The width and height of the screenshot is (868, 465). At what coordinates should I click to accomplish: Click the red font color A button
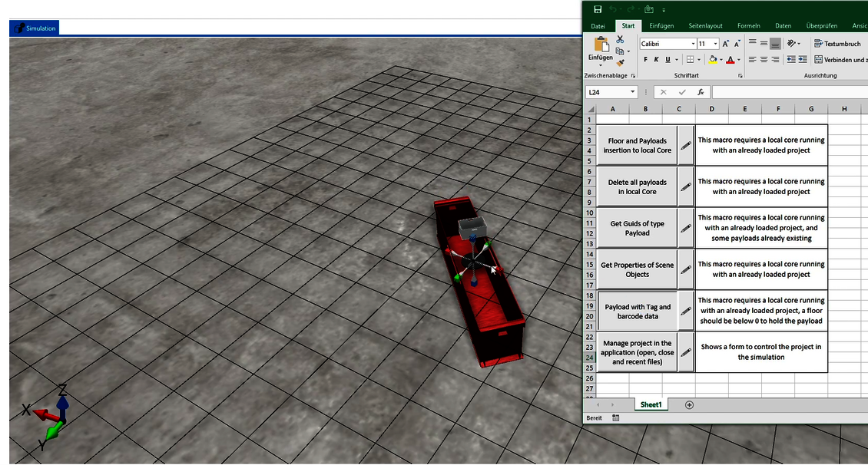[x=731, y=60]
